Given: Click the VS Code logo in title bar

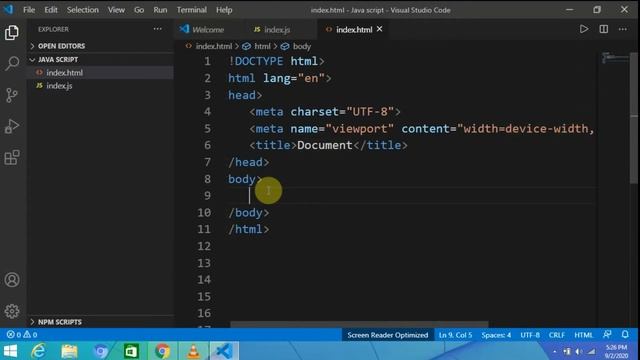Looking at the screenshot, I should [x=8, y=9].
